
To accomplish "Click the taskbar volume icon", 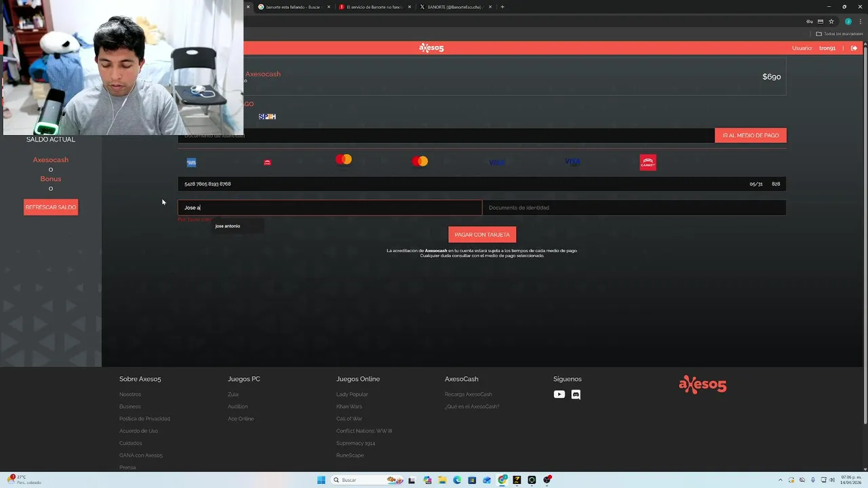I will click(833, 480).
